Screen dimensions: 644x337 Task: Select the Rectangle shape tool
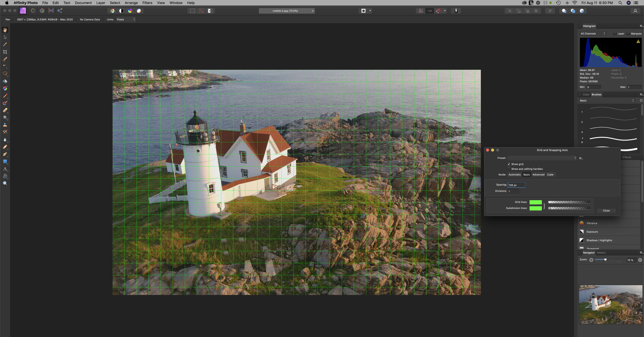(5, 162)
